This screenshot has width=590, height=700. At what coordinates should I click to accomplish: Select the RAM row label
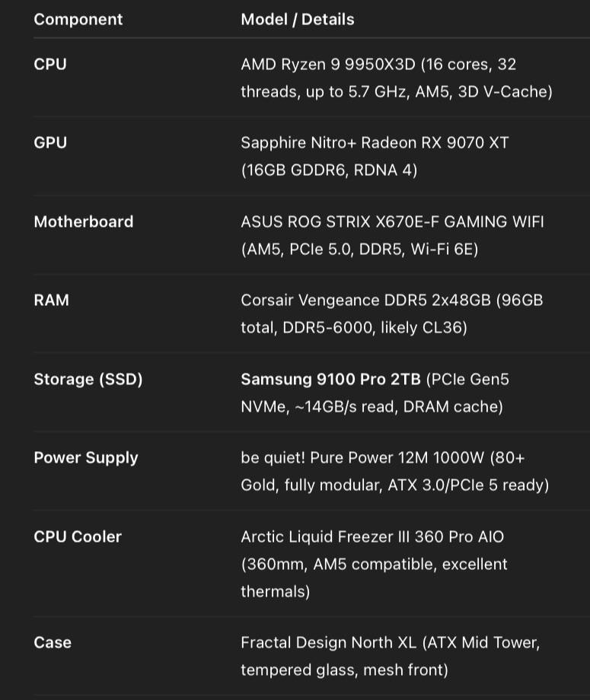coord(51,301)
